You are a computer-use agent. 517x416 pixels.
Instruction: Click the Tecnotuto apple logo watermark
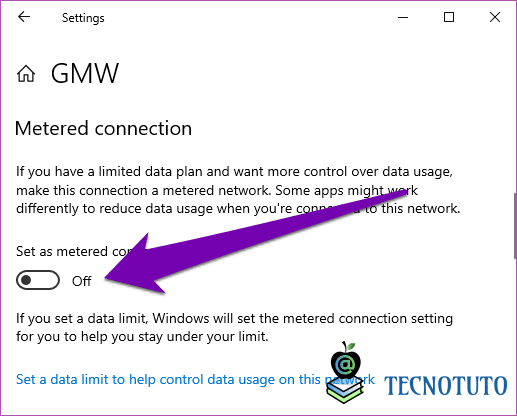[x=345, y=372]
